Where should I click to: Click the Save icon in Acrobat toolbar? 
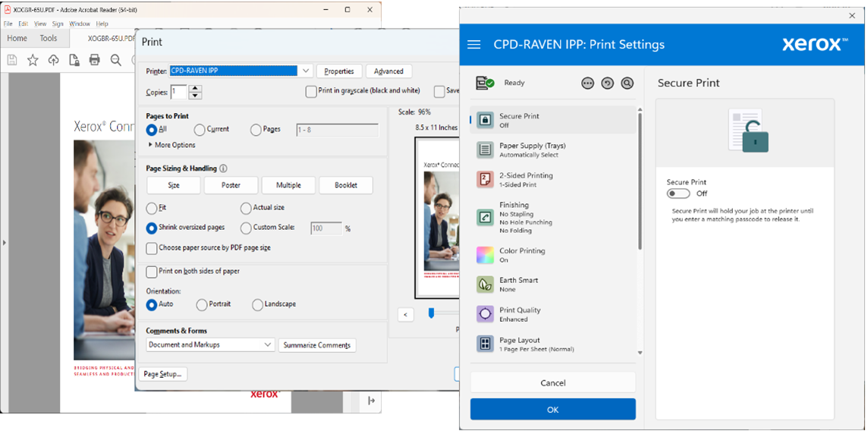11,60
